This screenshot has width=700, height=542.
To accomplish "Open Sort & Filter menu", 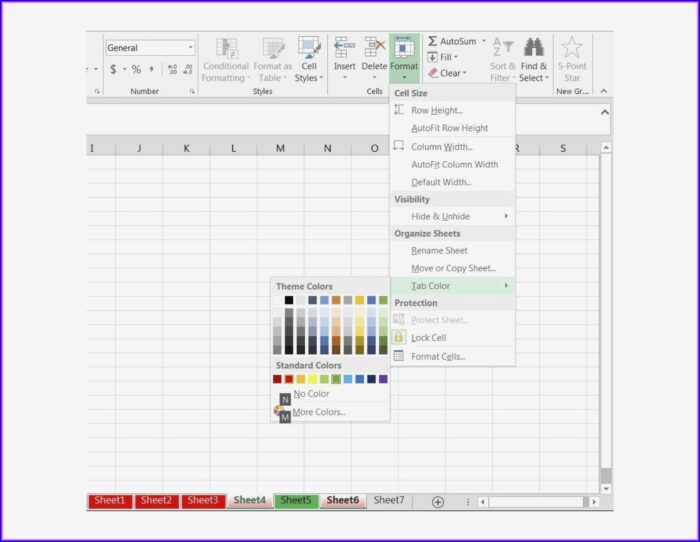I will click(x=503, y=60).
